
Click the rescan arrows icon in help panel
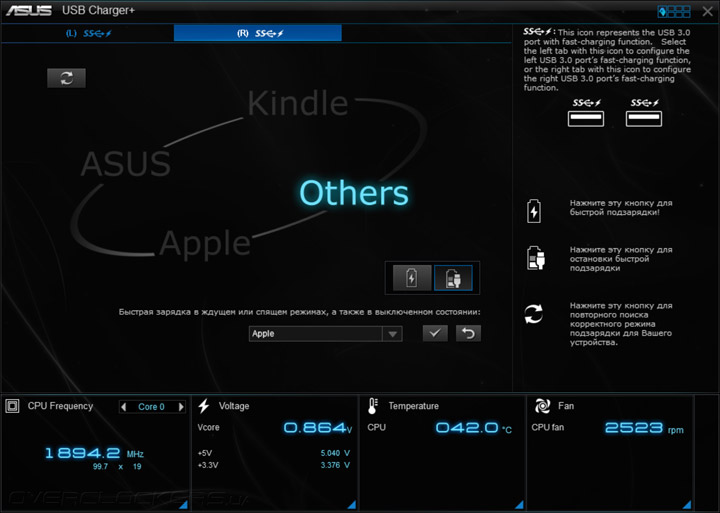coord(534,314)
